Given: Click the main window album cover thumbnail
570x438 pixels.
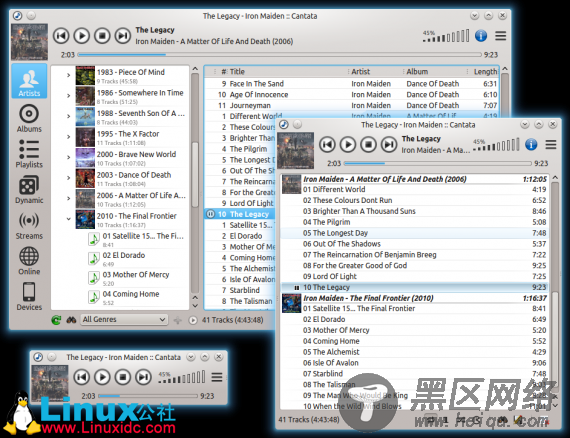Looking at the screenshot, I should [29, 42].
